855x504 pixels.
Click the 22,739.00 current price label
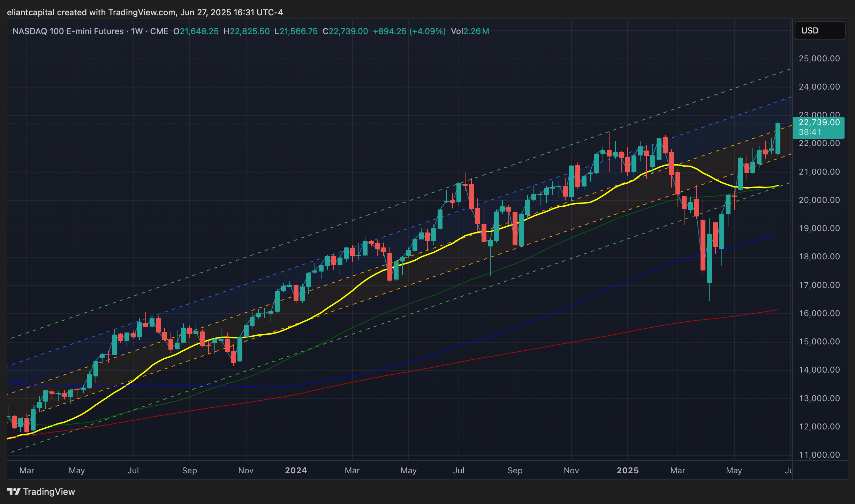coord(819,123)
